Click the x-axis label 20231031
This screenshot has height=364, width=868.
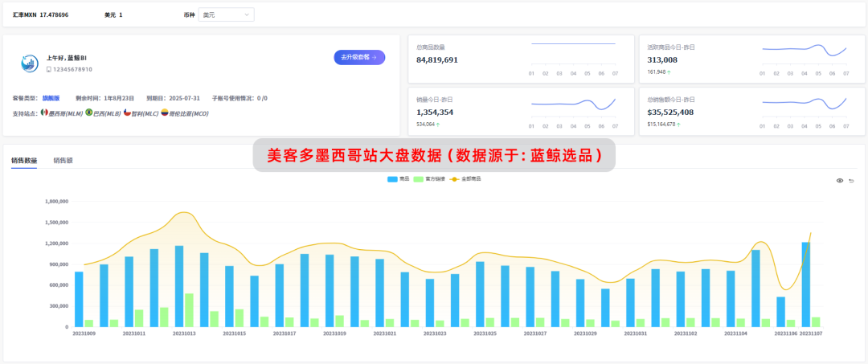(636, 333)
